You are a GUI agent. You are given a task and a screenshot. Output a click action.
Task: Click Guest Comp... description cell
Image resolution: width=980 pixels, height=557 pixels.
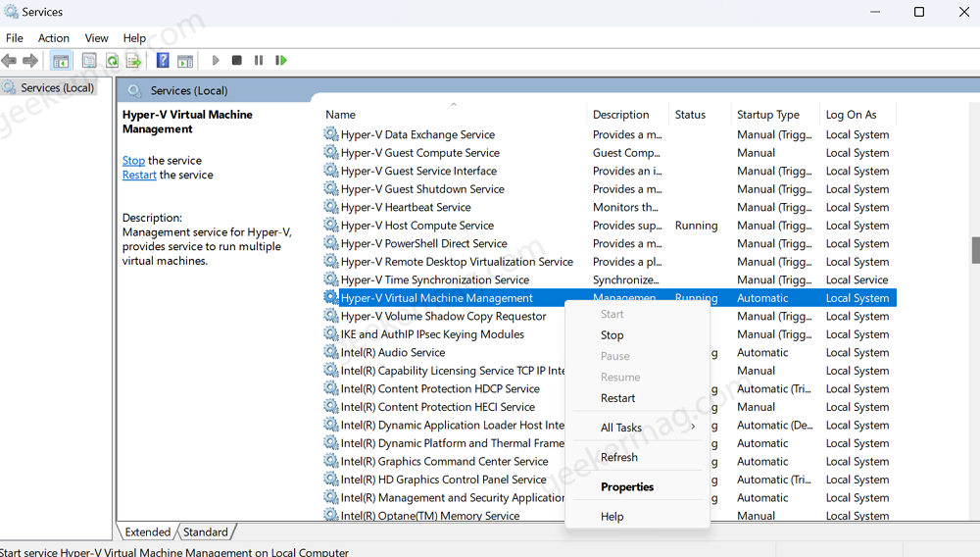626,153
